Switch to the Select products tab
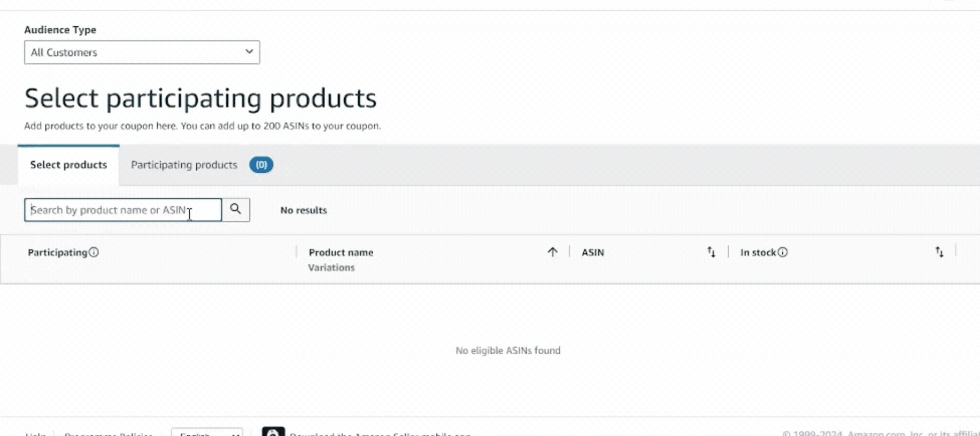 click(x=68, y=165)
